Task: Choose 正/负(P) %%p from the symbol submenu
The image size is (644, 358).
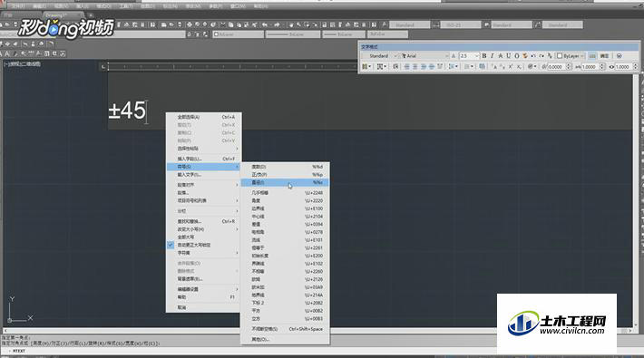Action: tap(285, 175)
